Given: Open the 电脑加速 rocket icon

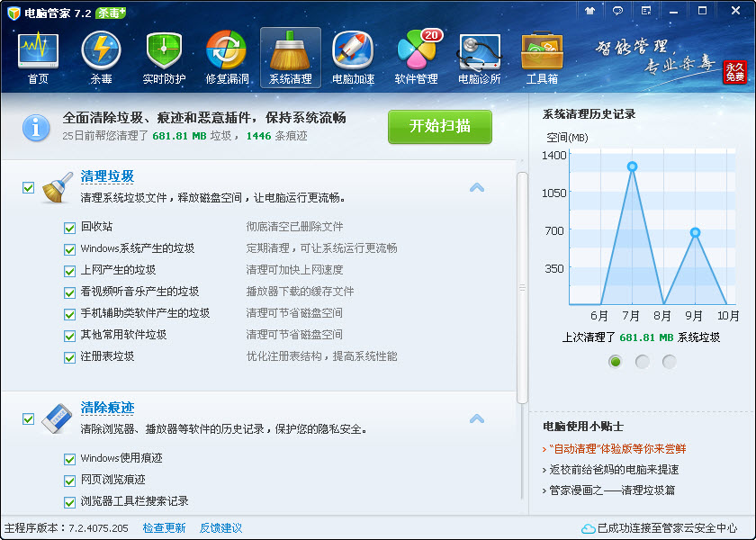Looking at the screenshot, I should tap(353, 58).
